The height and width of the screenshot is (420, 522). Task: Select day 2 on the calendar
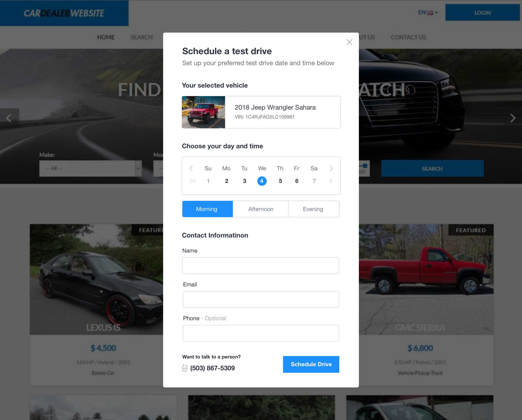(227, 181)
